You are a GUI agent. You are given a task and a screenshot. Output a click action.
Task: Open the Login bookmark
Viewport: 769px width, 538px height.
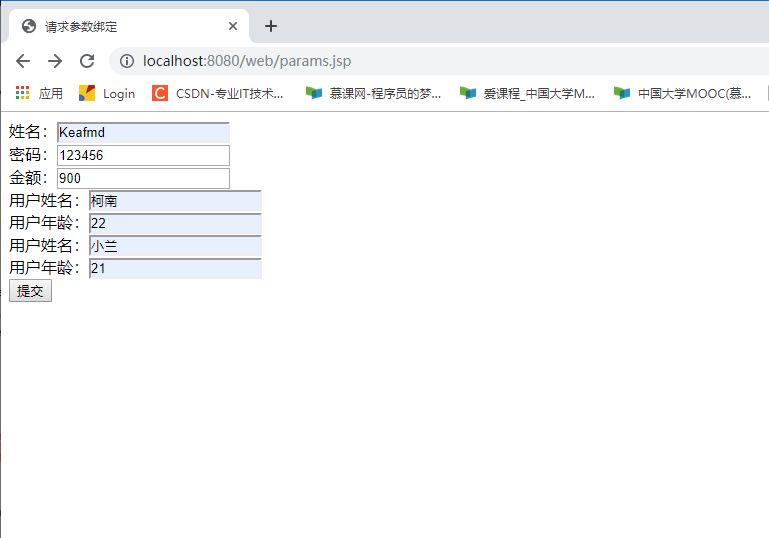(x=107, y=93)
